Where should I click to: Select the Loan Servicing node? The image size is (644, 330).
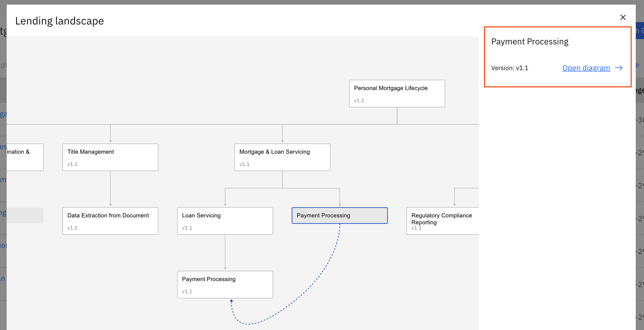(x=225, y=221)
